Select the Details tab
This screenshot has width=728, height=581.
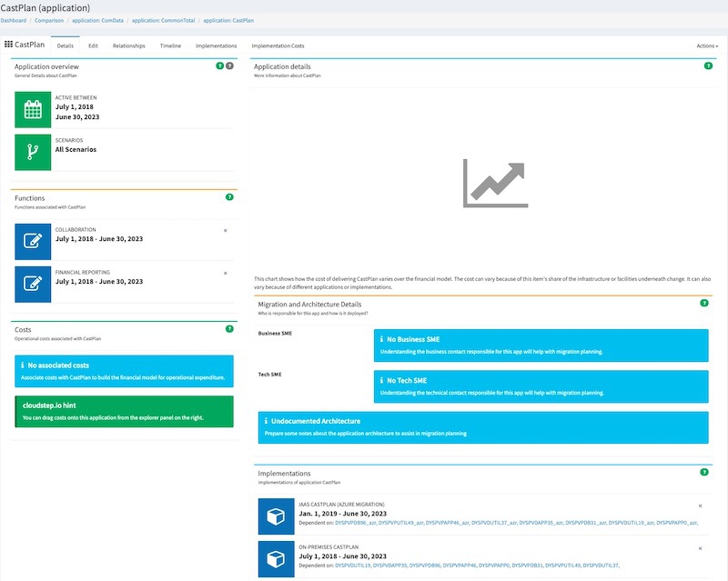[65, 46]
